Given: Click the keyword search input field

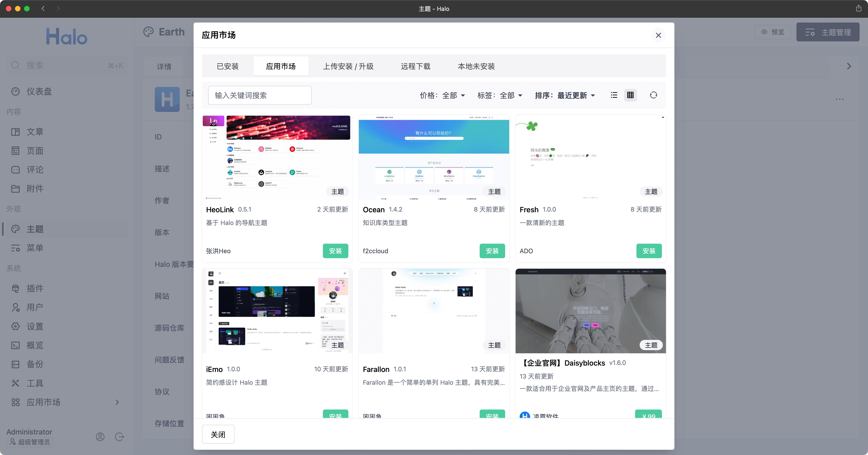Looking at the screenshot, I should pyautogui.click(x=260, y=95).
